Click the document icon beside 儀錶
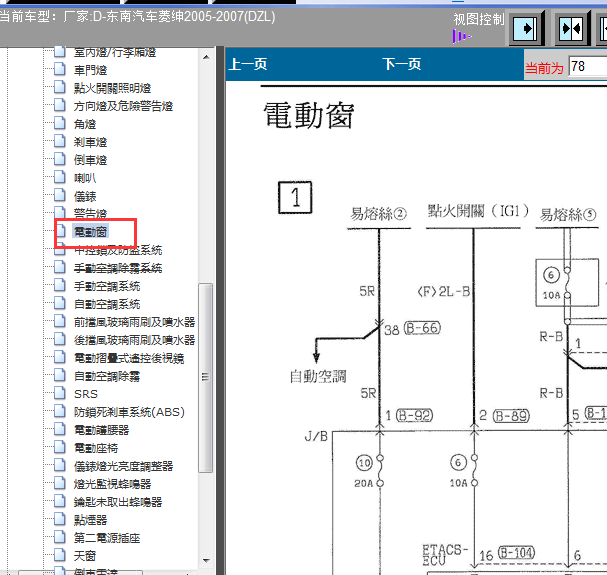Viewport: 607px width, 575px height. [60, 195]
